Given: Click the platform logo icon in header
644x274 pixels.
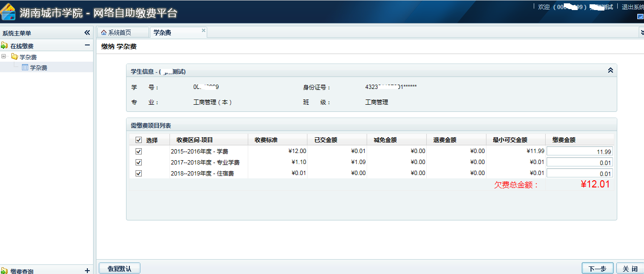Looking at the screenshot, I should (x=9, y=12).
